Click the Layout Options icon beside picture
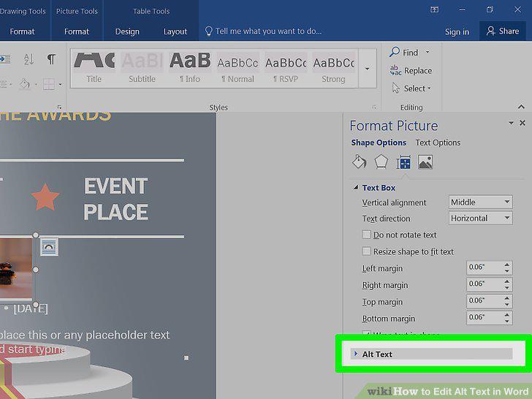 pos(49,247)
